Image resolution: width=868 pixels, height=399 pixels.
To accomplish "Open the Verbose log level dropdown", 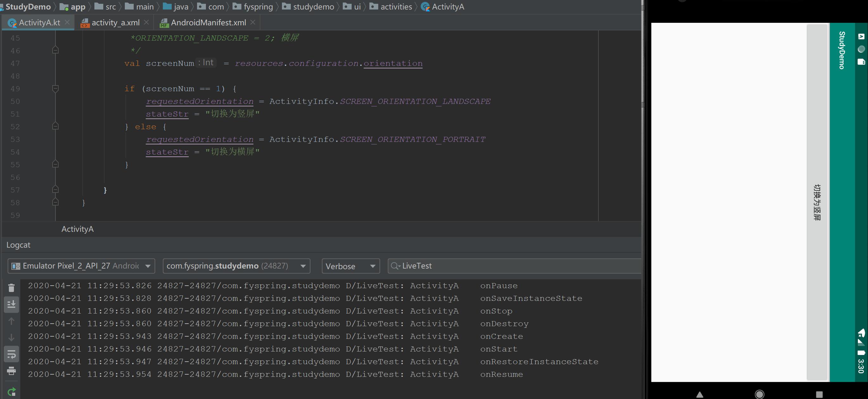I will 351,266.
